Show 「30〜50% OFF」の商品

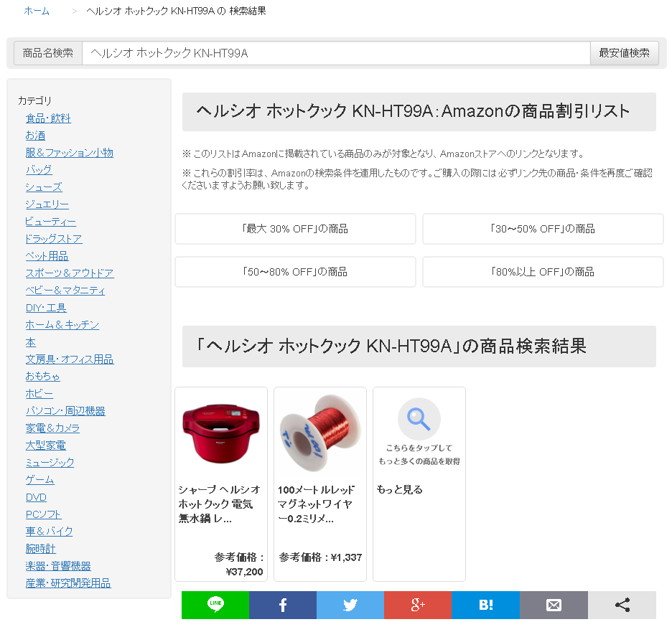(x=543, y=229)
